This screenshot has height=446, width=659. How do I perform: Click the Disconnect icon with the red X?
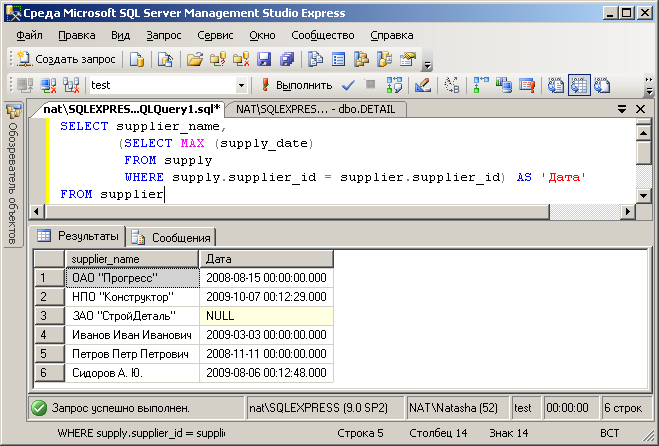tap(48, 85)
